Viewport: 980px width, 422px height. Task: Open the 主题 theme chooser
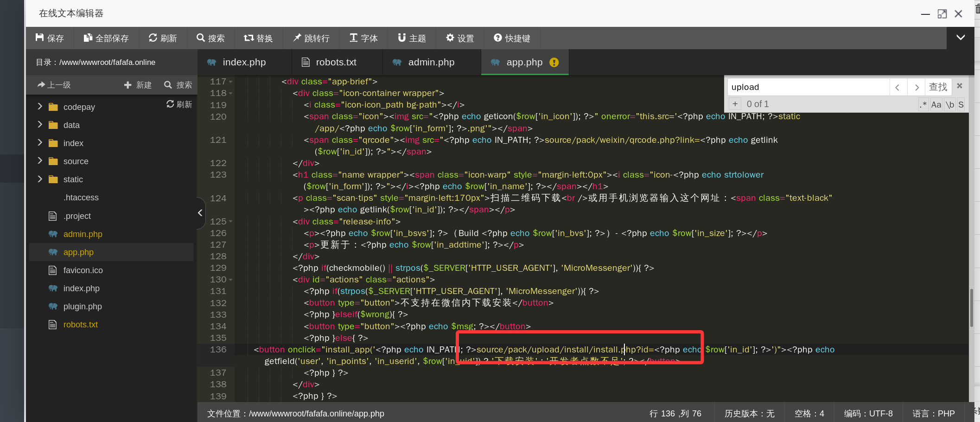tap(412, 38)
